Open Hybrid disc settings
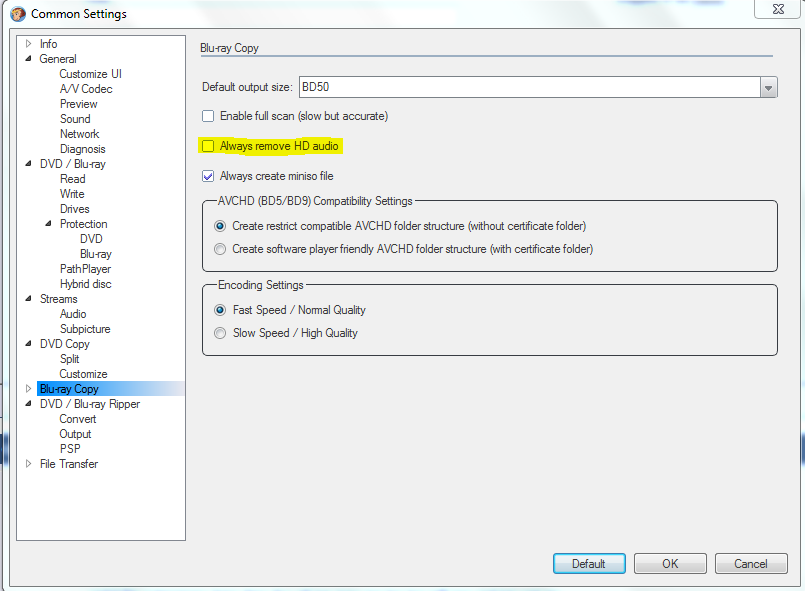This screenshot has height=591, width=805. tap(85, 284)
